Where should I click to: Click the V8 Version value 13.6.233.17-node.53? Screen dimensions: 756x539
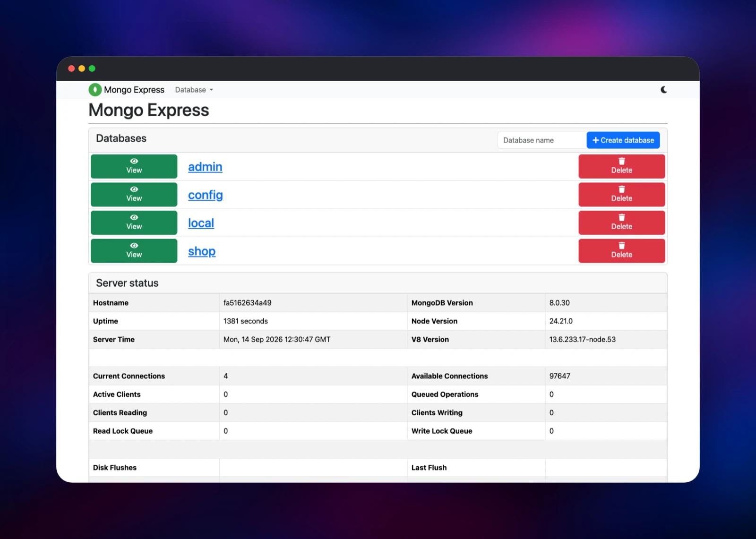pyautogui.click(x=582, y=340)
